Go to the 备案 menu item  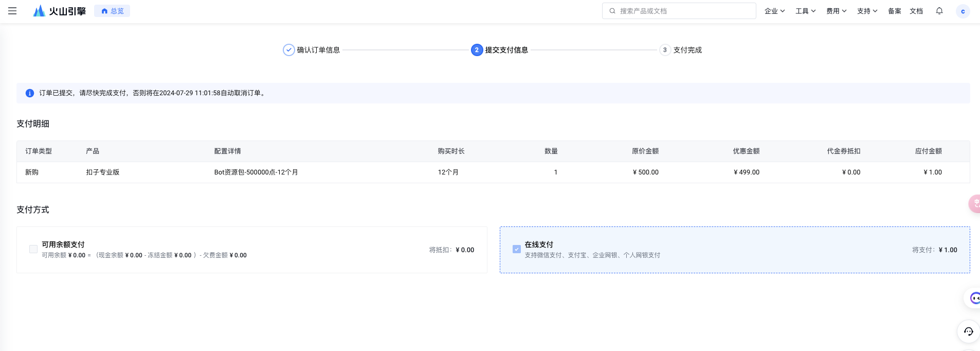pos(894,11)
